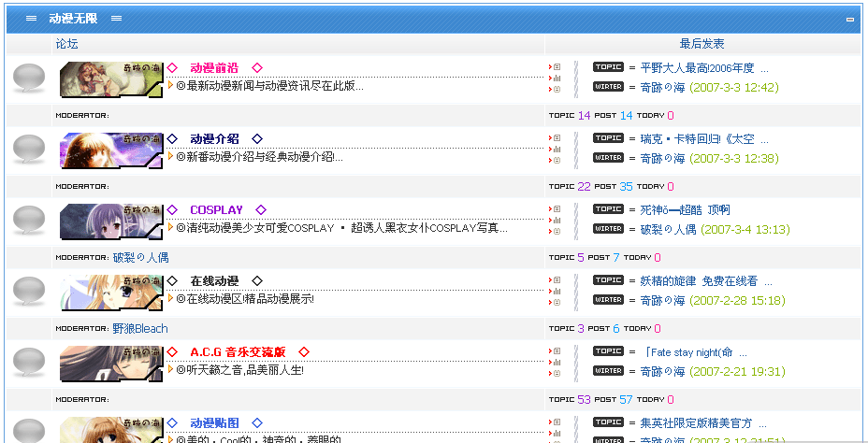Click the disk icon in COSPLAY row
The height and width of the screenshot is (443, 868).
click(x=557, y=231)
